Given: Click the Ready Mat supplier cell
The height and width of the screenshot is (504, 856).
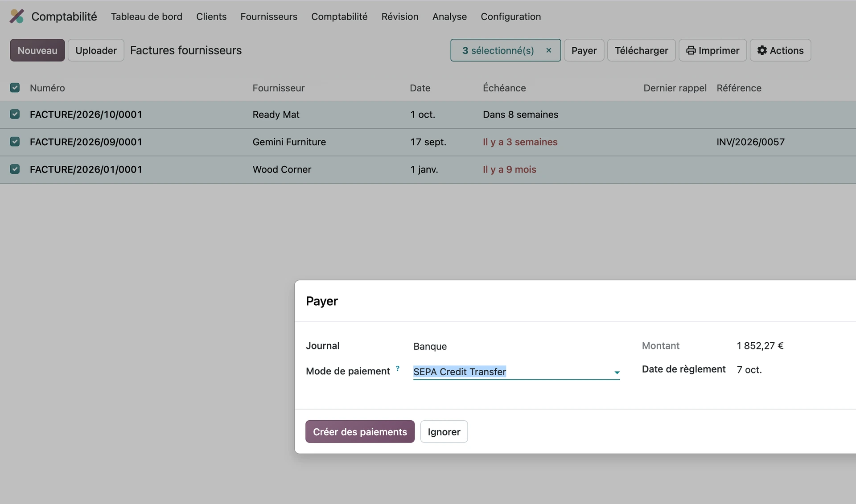Looking at the screenshot, I should tap(276, 115).
